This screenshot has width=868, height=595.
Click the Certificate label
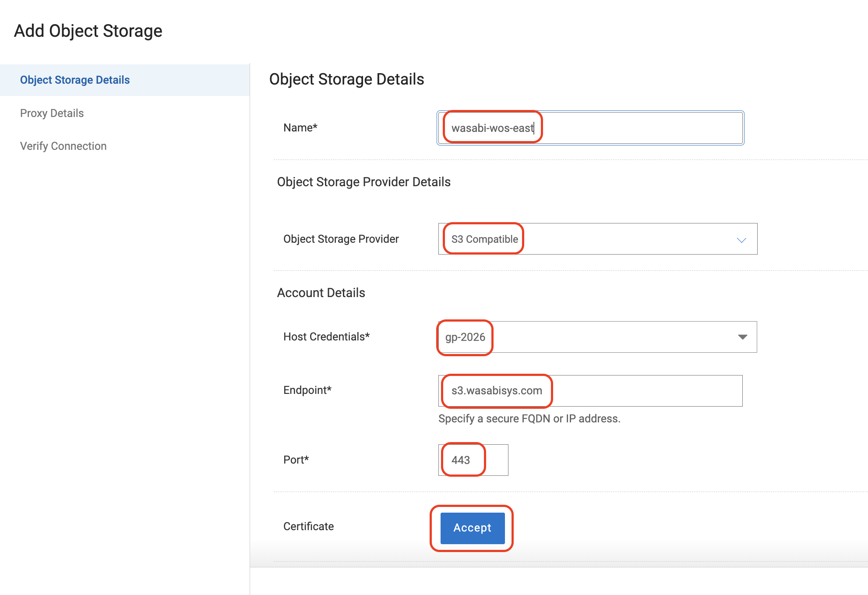tap(308, 526)
